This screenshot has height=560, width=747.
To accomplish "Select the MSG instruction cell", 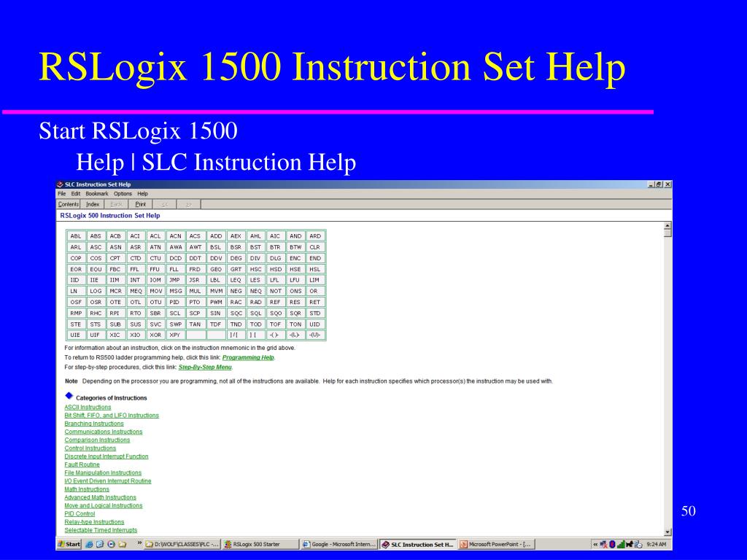I will click(x=175, y=291).
